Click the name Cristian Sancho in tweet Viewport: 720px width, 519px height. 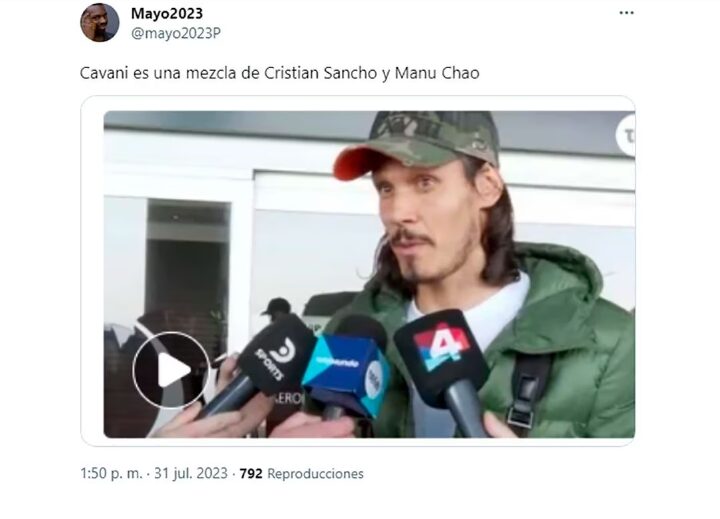pos(321,73)
